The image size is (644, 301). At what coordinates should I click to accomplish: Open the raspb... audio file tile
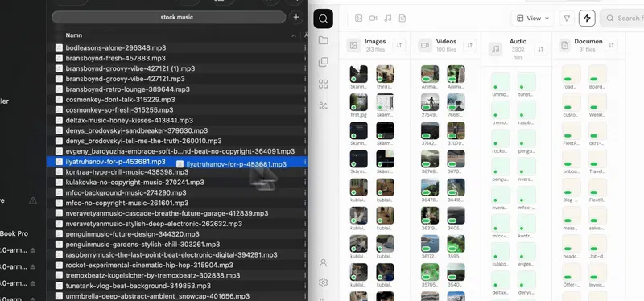(x=526, y=110)
